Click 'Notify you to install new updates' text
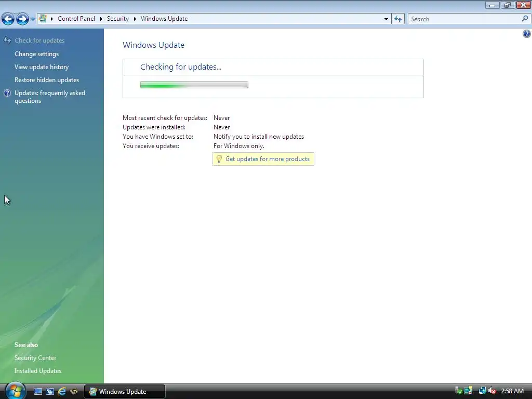The height and width of the screenshot is (399, 532). 259,137
